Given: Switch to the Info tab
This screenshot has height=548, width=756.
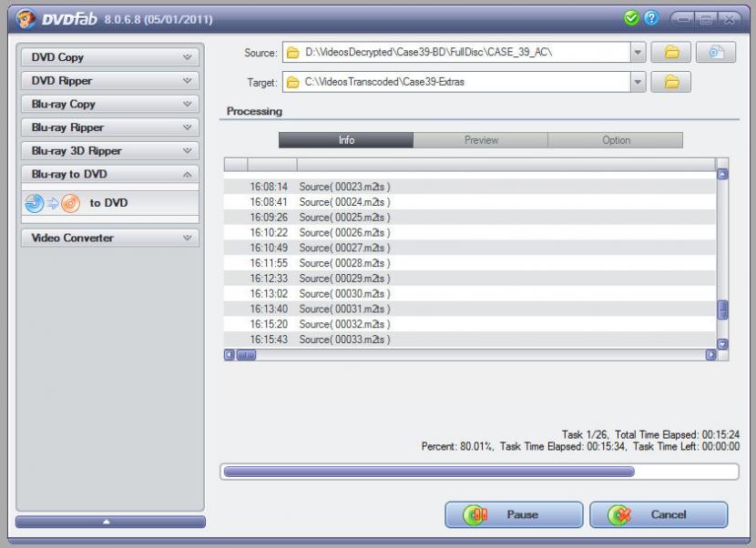Looking at the screenshot, I should pyautogui.click(x=346, y=140).
